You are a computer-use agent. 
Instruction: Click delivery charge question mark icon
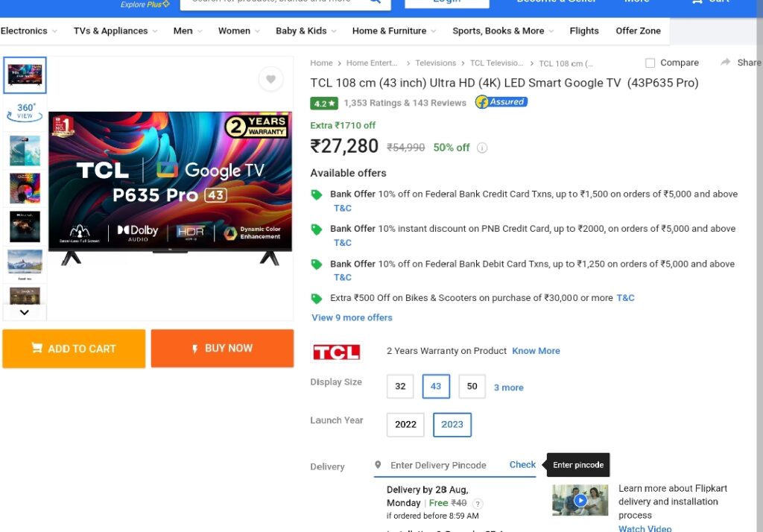[478, 504]
